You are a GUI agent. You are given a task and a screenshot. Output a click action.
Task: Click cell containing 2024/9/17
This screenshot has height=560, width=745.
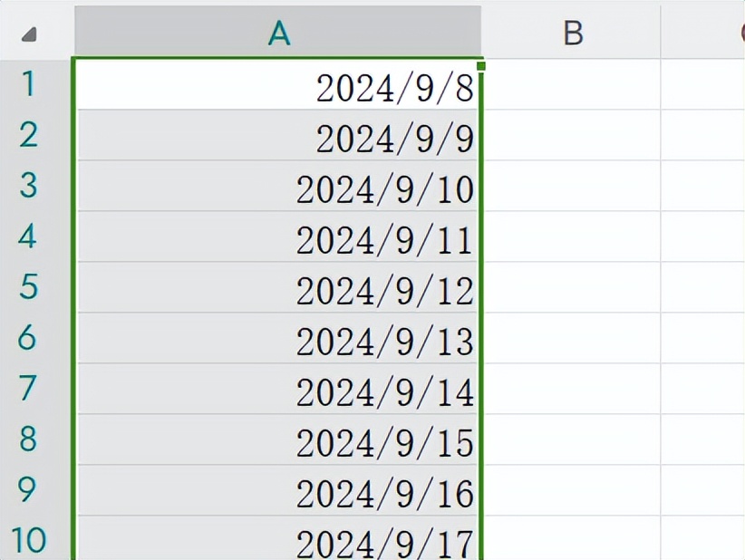coord(278,538)
